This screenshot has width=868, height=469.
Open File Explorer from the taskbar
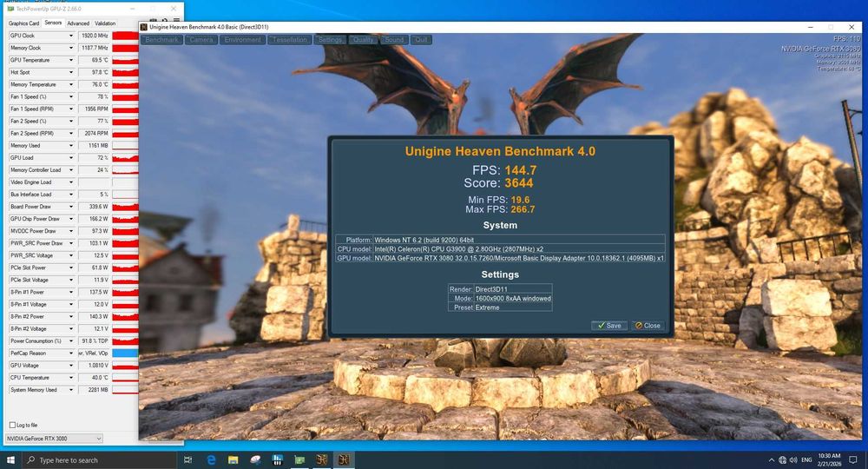(233, 459)
